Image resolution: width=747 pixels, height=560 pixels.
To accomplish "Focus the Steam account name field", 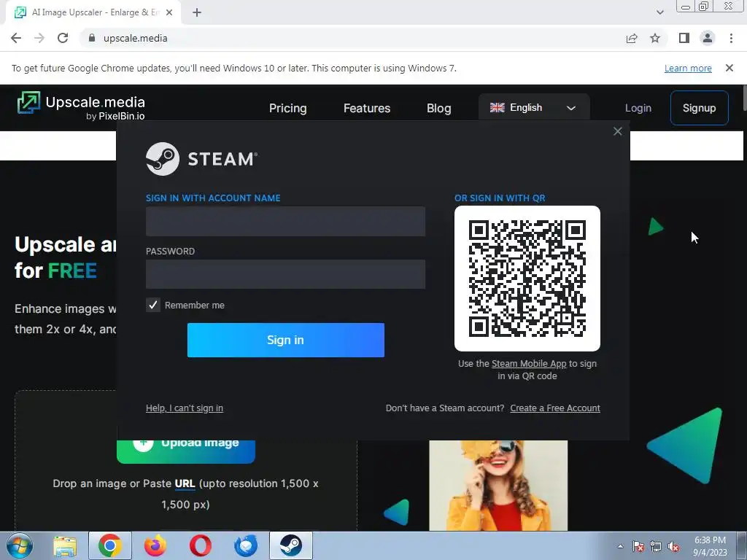I will [285, 222].
